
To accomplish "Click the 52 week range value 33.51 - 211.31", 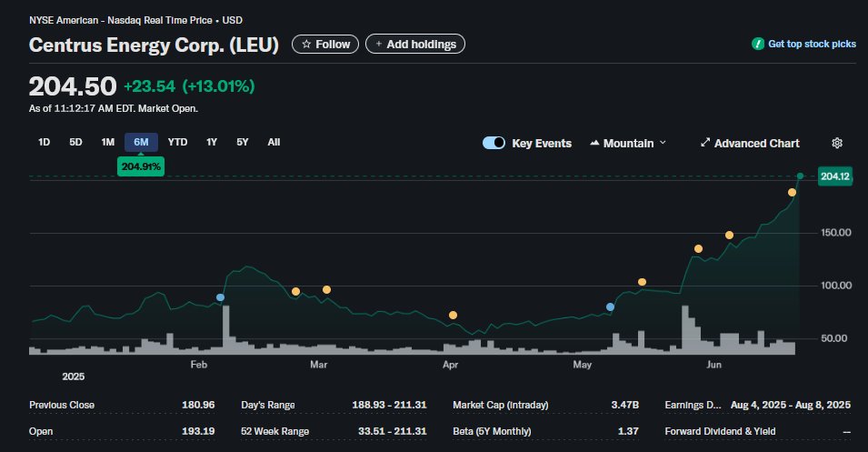I will (393, 431).
